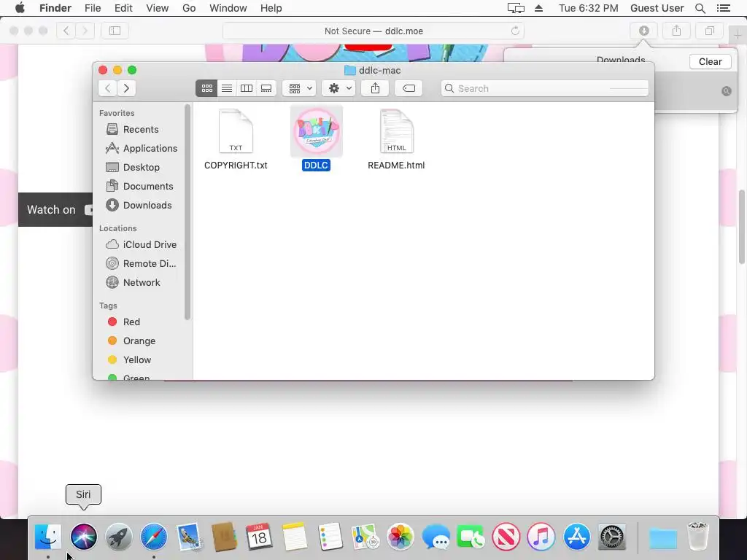Open the Apple menu
Image resolution: width=747 pixels, height=560 pixels.
20,8
